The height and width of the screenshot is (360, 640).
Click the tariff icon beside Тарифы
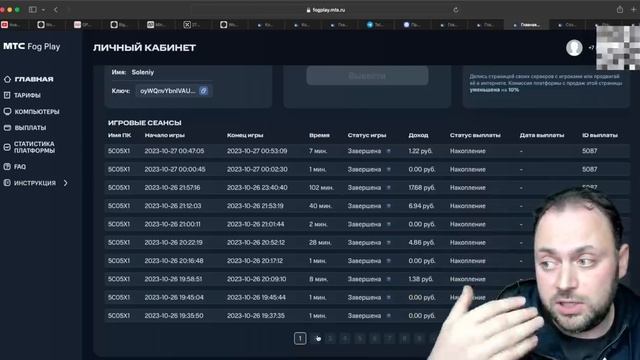[x=7, y=95]
